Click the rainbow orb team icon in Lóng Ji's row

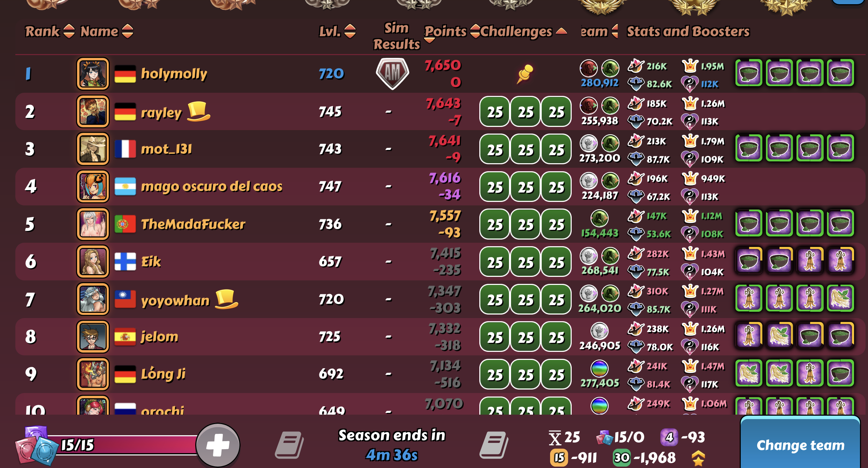click(x=600, y=369)
